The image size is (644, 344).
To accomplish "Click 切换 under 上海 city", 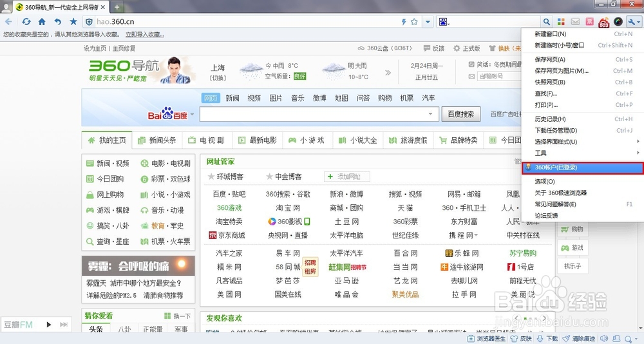I will 218,78.
